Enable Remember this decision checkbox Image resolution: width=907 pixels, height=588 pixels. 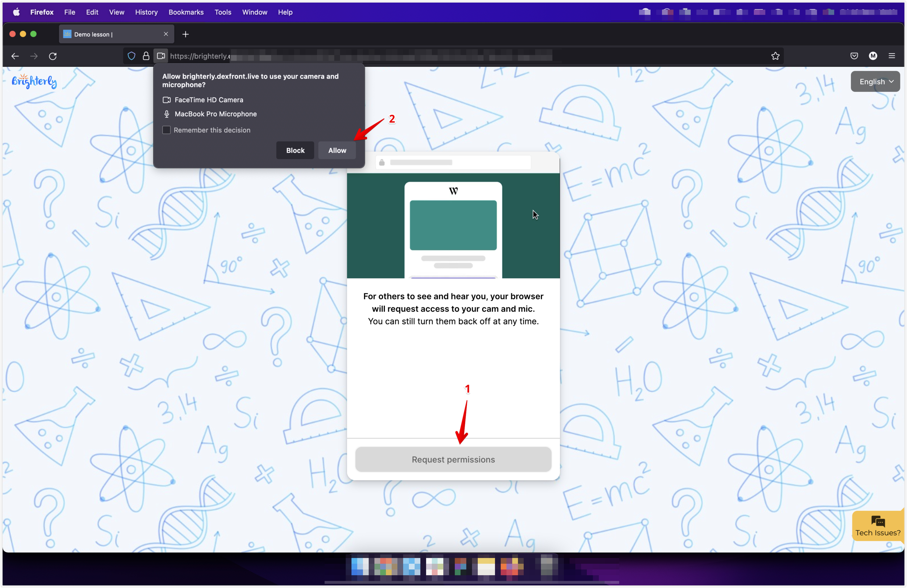(x=166, y=130)
